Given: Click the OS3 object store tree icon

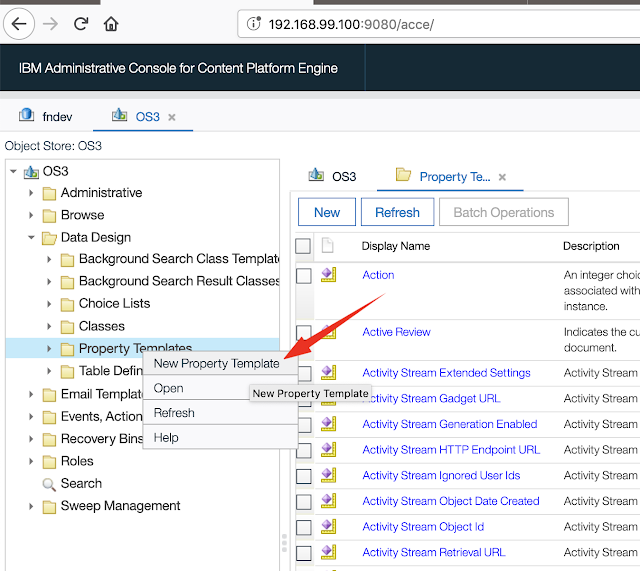Looking at the screenshot, I should (x=31, y=172).
